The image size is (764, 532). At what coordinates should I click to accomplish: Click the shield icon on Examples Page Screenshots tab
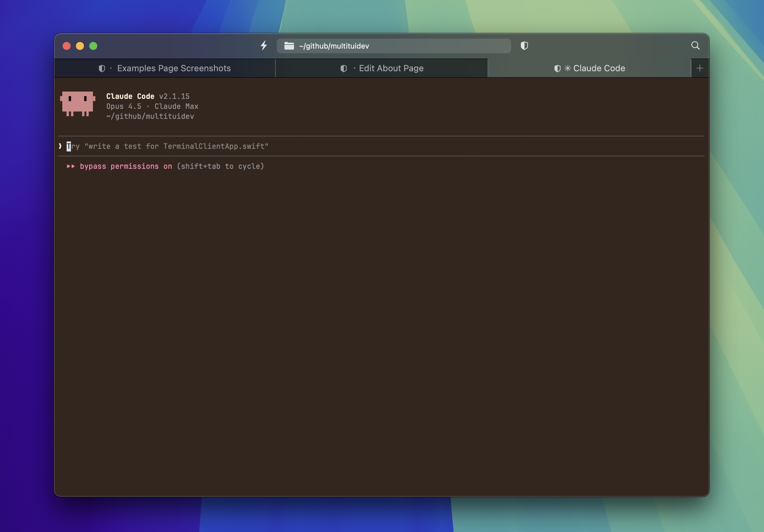(x=102, y=68)
